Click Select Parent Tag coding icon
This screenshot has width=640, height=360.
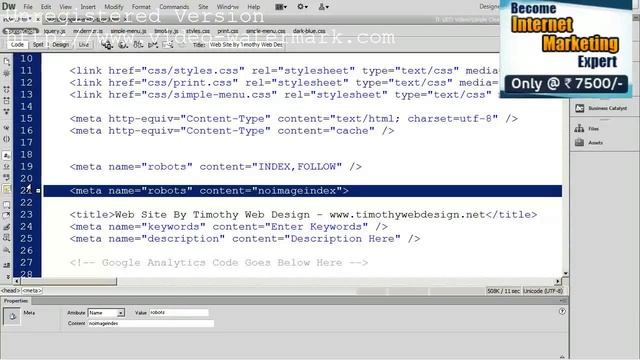coord(7,128)
